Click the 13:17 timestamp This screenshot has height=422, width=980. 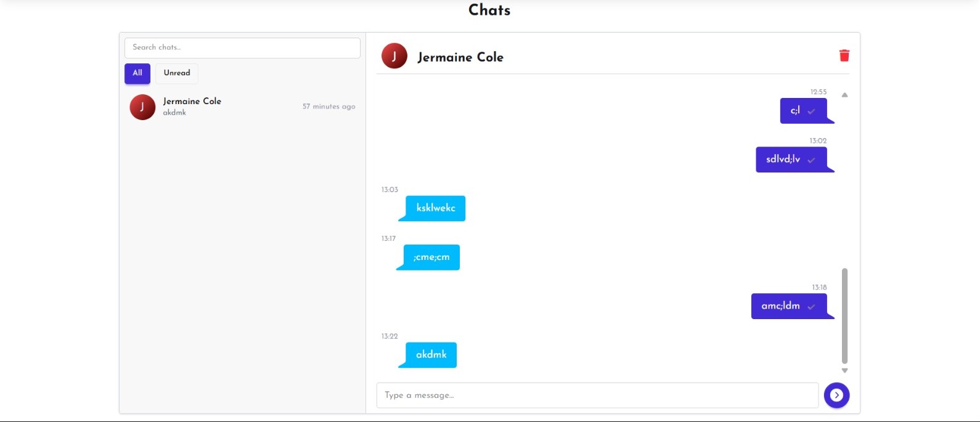pyautogui.click(x=388, y=238)
